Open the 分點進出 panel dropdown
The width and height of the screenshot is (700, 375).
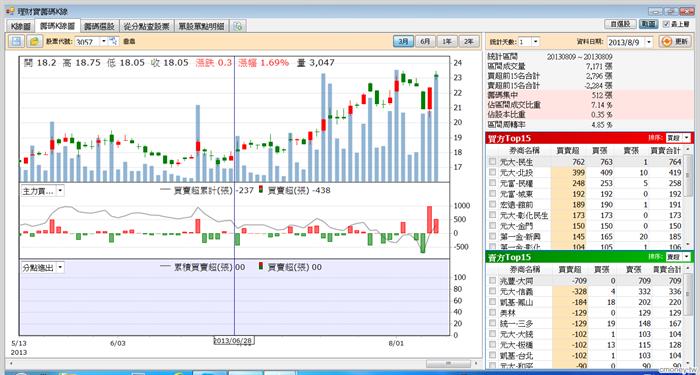coord(61,267)
